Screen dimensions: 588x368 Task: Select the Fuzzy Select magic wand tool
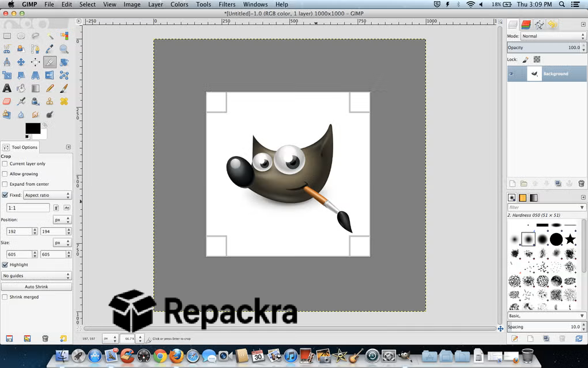(50, 36)
